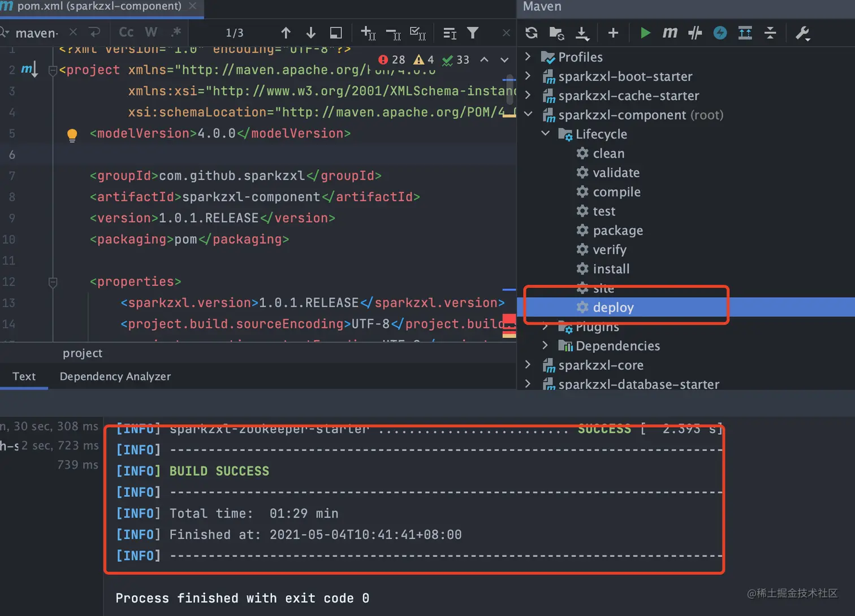Fold the project tag on line 2
This screenshot has width=855, height=616.
click(x=53, y=71)
